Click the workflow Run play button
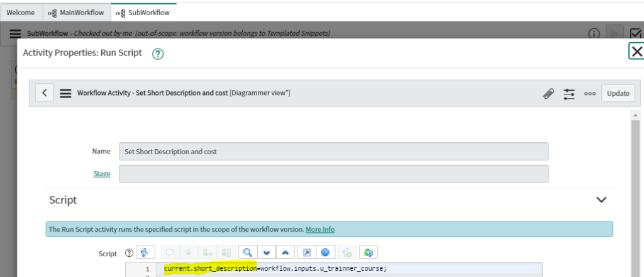Image resolution: width=644 pixels, height=277 pixels. tap(615, 33)
